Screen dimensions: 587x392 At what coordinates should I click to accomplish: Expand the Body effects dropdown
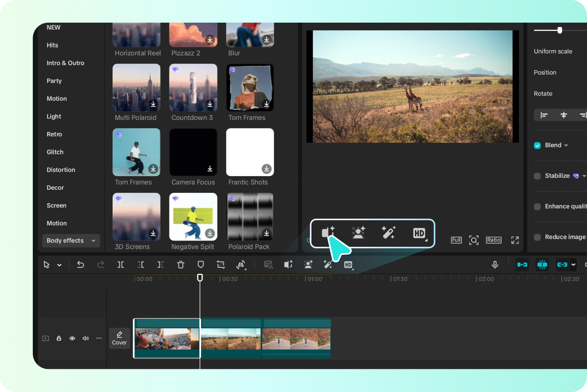click(x=93, y=241)
